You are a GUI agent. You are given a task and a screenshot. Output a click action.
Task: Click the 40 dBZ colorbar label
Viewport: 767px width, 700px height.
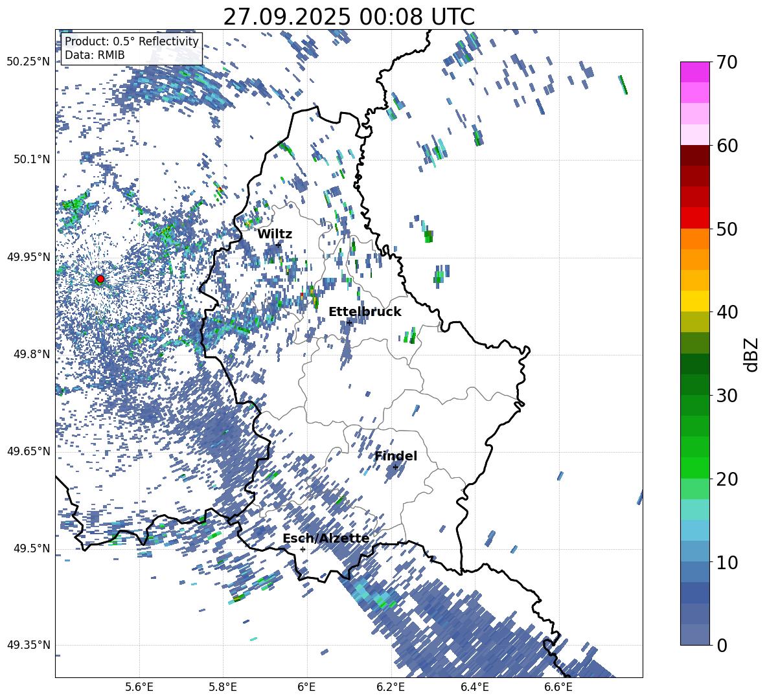tap(727, 312)
